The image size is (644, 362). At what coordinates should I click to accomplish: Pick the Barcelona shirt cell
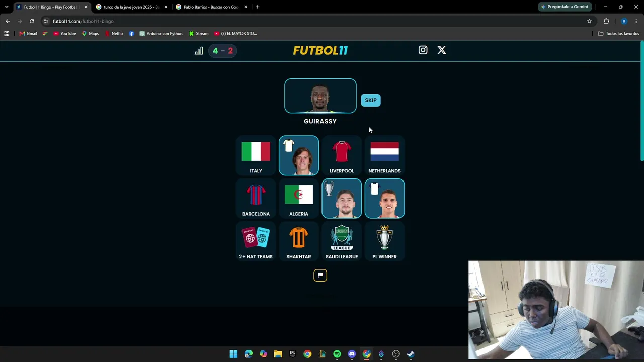point(256,199)
